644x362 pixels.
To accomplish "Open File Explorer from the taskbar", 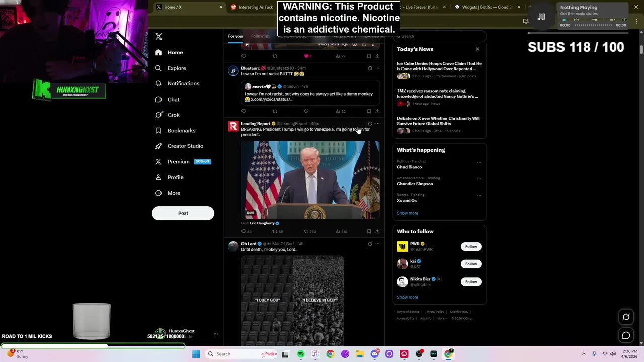I will tap(360, 354).
